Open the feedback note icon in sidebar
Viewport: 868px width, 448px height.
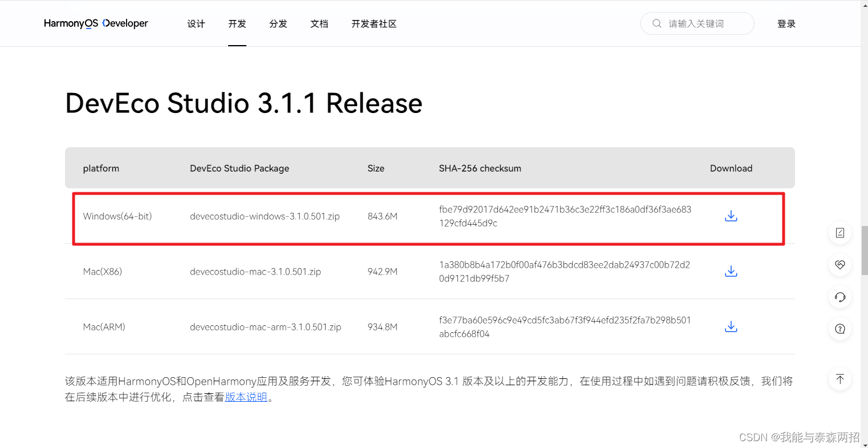tap(840, 232)
